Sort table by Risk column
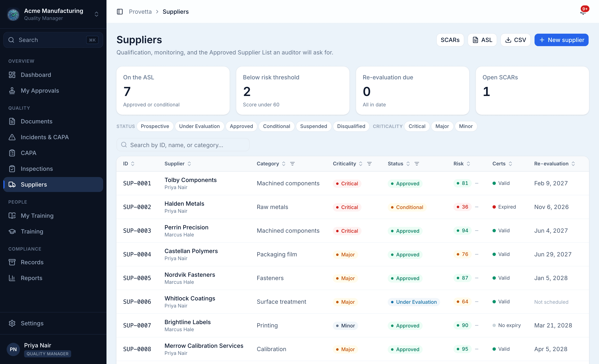The image size is (599, 364). click(x=462, y=164)
